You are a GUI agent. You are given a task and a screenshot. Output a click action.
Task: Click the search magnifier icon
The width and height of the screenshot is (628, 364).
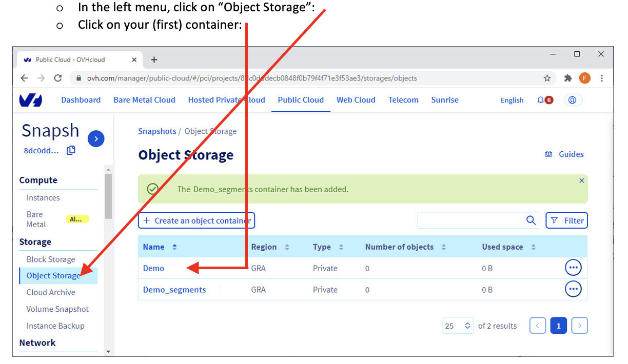coord(531,220)
